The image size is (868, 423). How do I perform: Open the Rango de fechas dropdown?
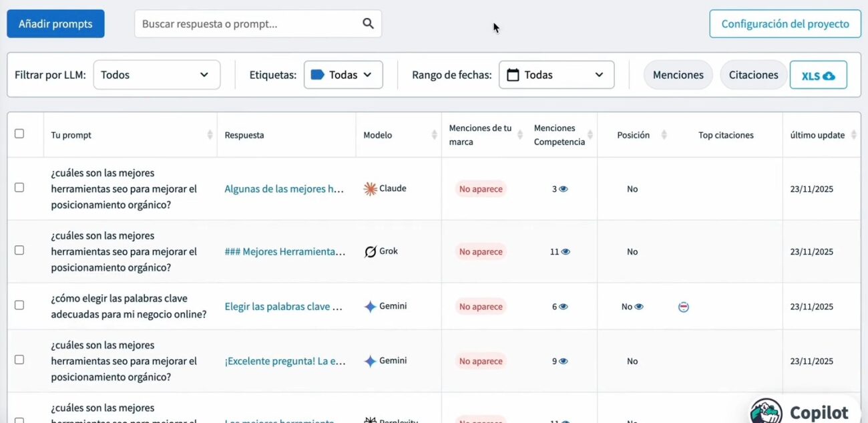tap(557, 75)
